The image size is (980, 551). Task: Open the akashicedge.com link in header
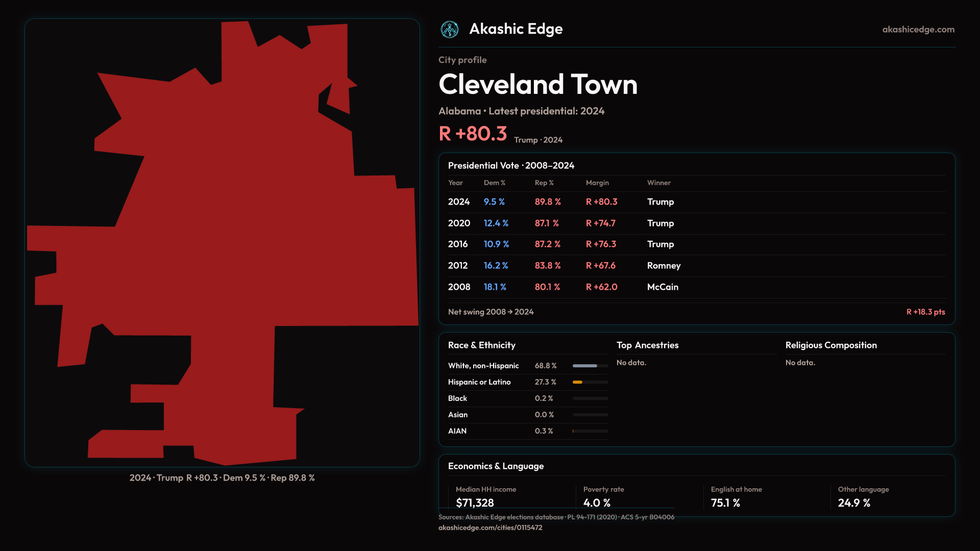[918, 30]
